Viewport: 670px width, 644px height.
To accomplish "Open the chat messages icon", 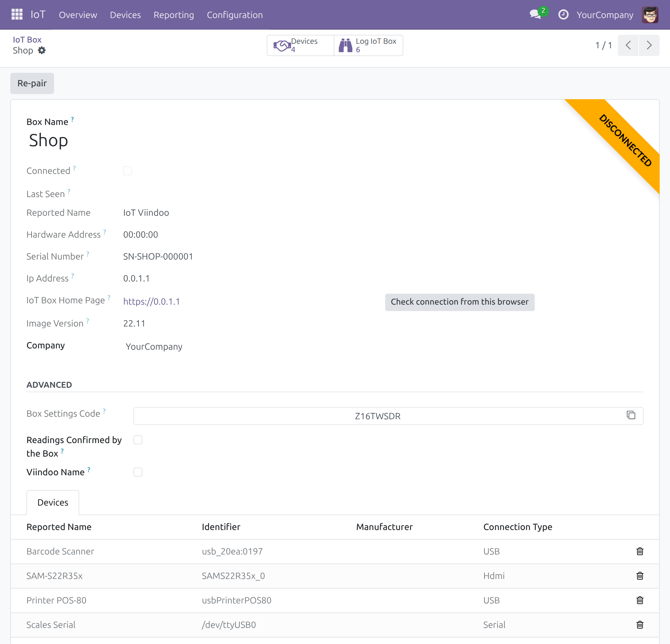I will pos(535,15).
